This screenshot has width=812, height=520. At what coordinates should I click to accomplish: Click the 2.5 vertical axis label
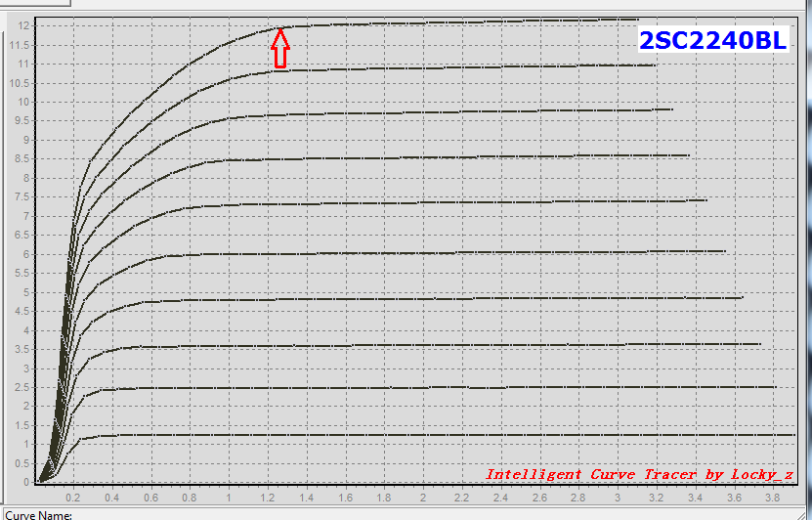coord(23,388)
